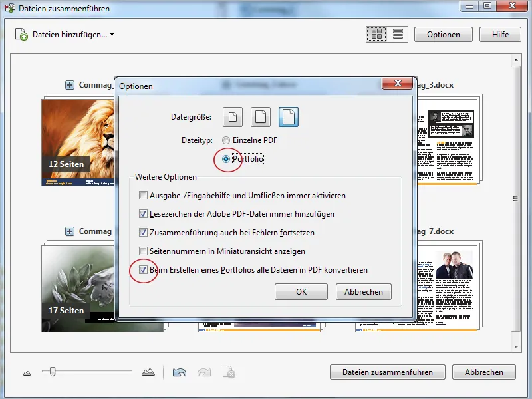Maximize the Dateien zusammenführen window
The height and width of the screenshot is (399, 532).
pyautogui.click(x=488, y=6)
